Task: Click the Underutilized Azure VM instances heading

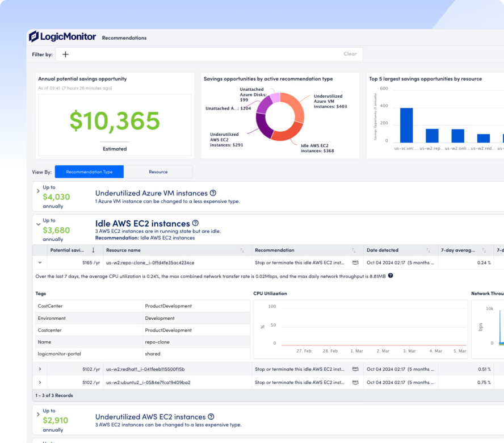Action: coord(152,193)
